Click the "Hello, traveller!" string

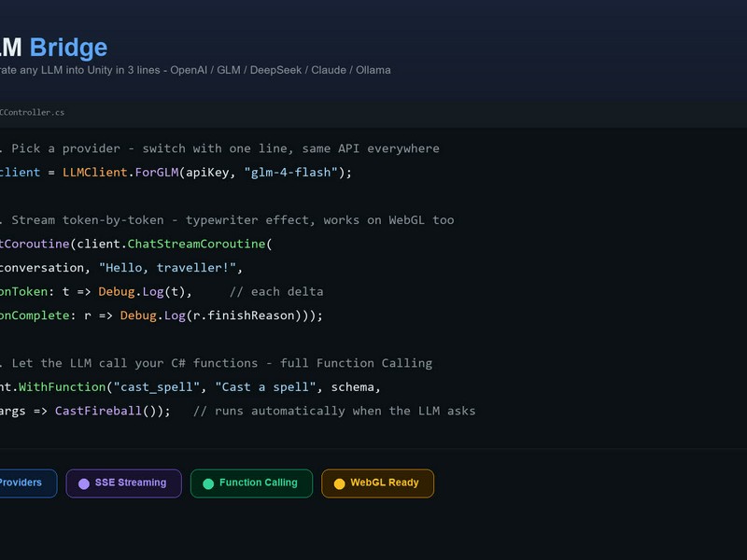(168, 268)
